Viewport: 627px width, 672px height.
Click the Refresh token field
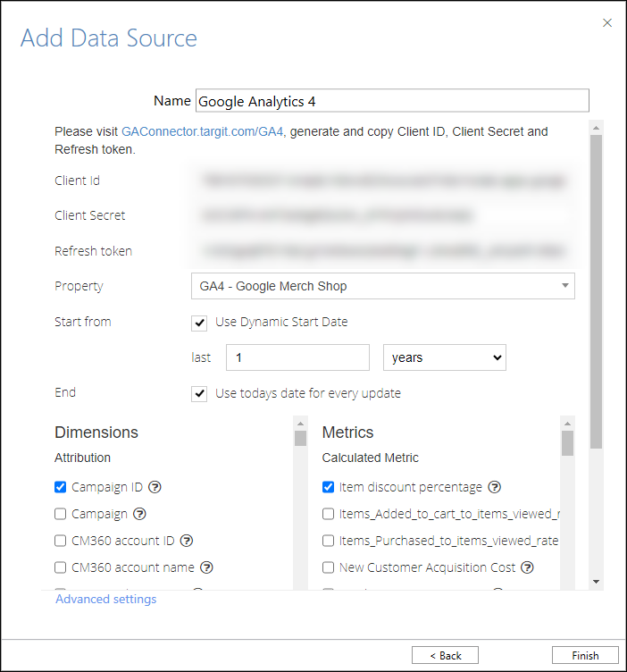(383, 251)
